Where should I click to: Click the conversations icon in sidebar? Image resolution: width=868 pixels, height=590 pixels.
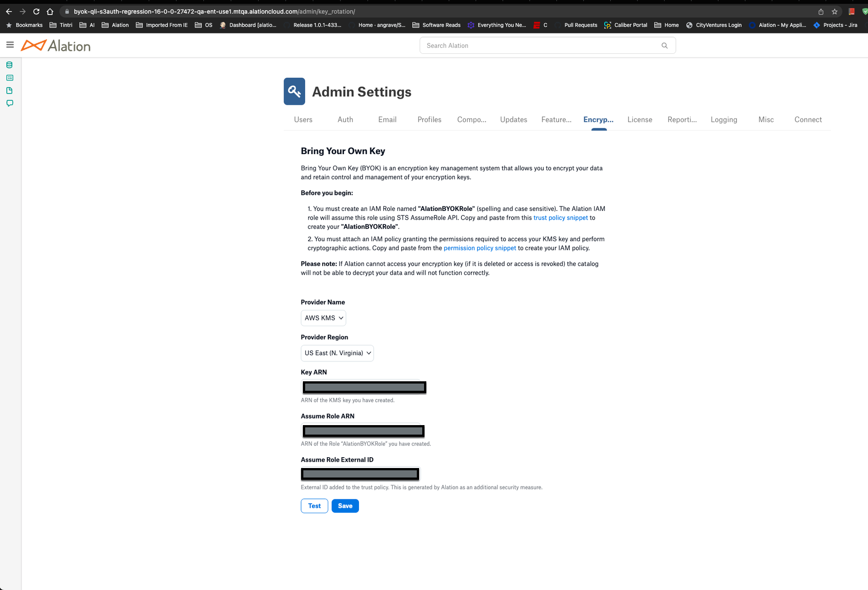click(x=10, y=103)
